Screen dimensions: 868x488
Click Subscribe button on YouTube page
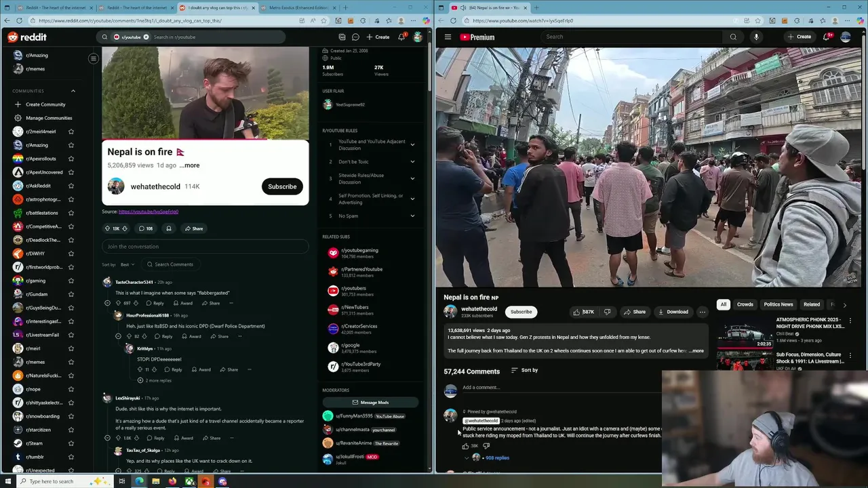pos(521,312)
